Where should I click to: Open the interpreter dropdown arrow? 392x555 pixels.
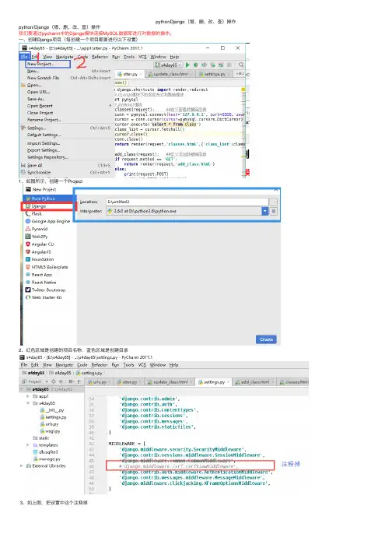[x=265, y=211]
